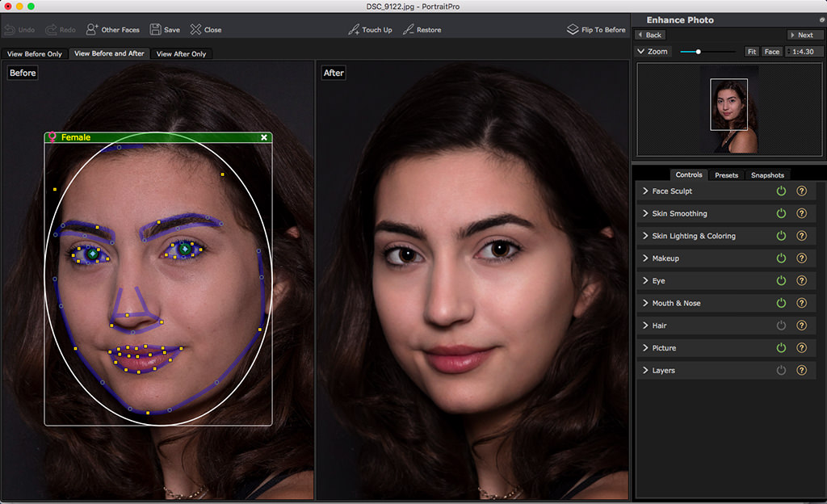Expand the Picture section

click(x=645, y=348)
